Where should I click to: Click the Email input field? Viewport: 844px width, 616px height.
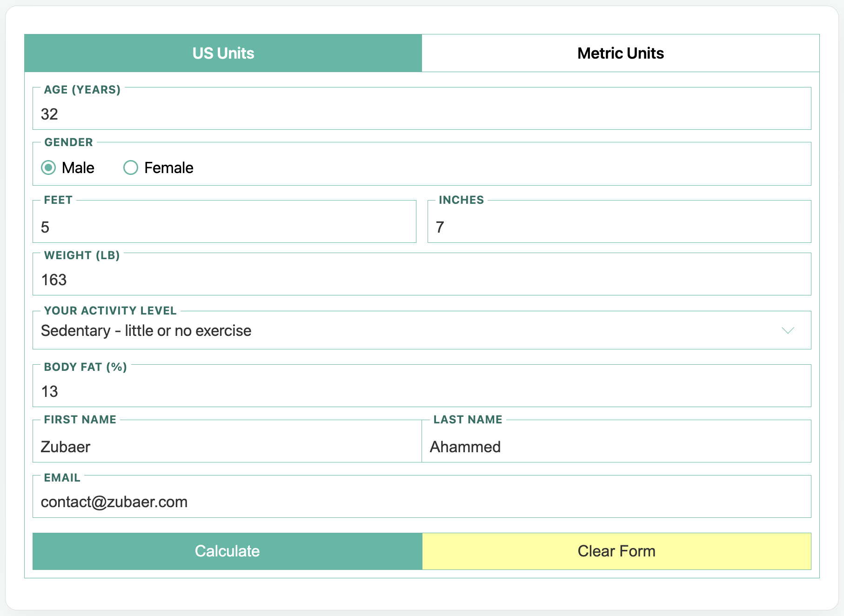(422, 497)
